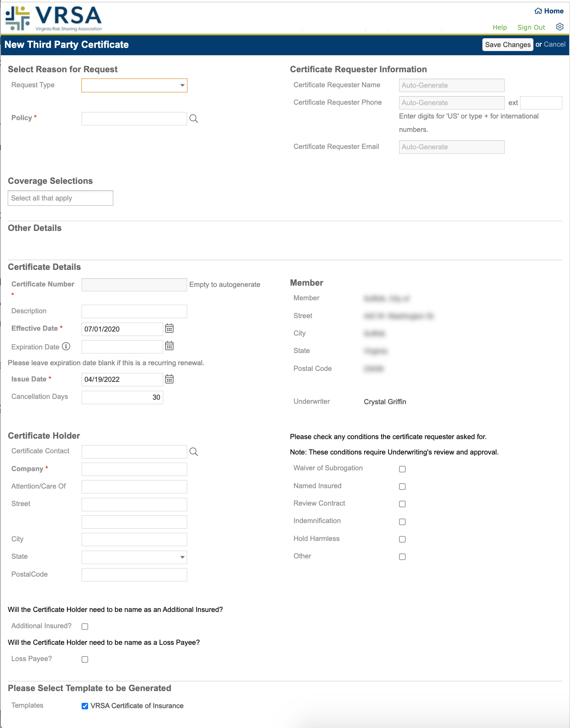
Task: Open the Expiration Date calendar picker
Action: [169, 346]
